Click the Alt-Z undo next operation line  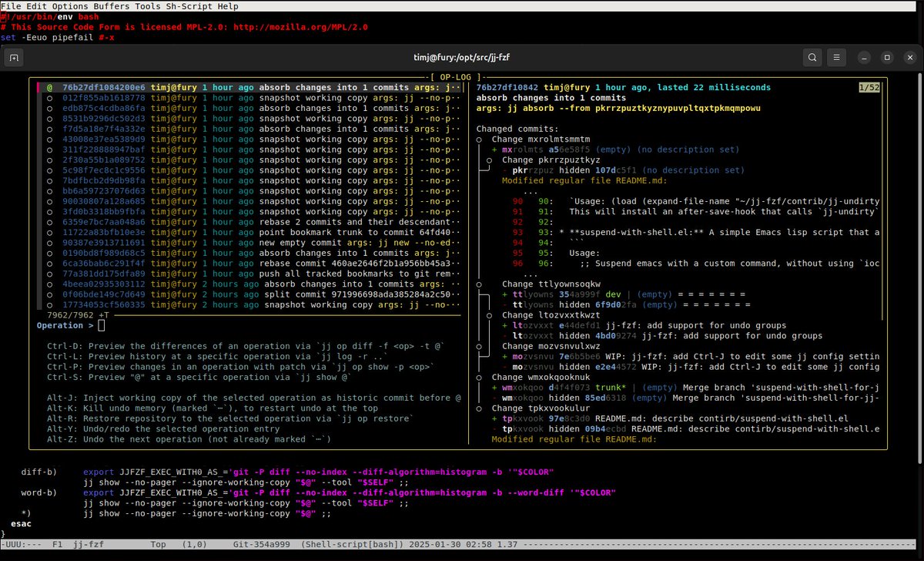(x=189, y=439)
